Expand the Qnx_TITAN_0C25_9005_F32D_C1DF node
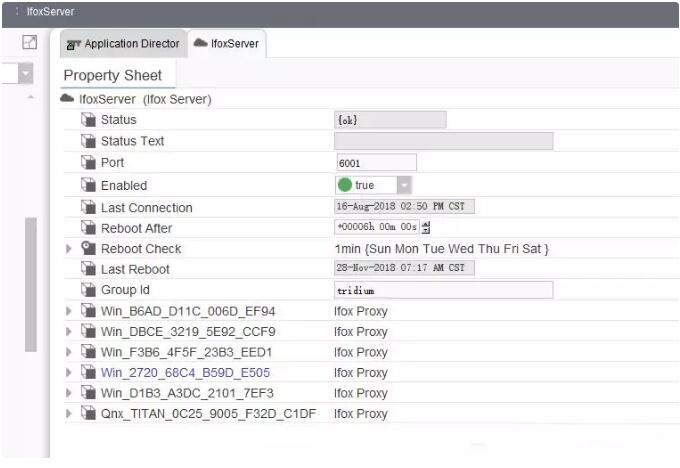The image size is (680, 468). tap(69, 414)
